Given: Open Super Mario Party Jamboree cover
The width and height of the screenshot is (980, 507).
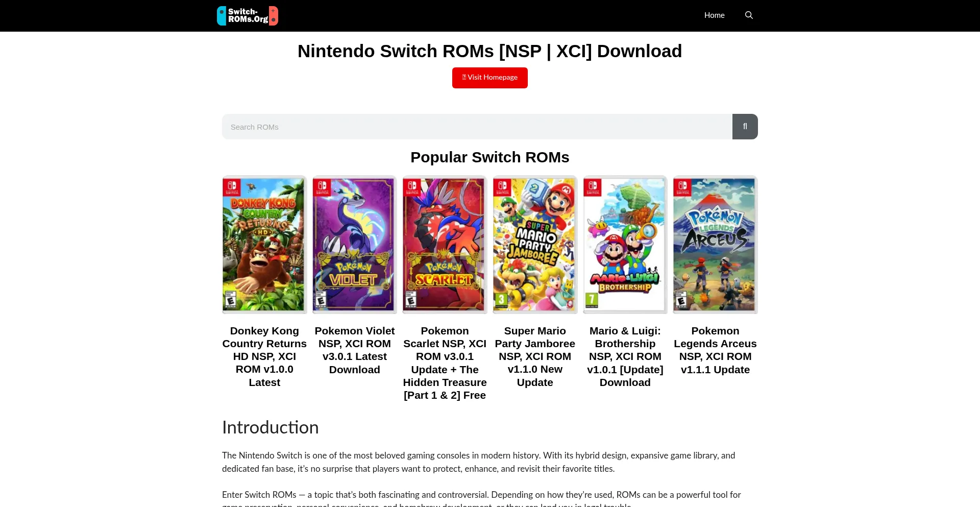Looking at the screenshot, I should point(535,245).
